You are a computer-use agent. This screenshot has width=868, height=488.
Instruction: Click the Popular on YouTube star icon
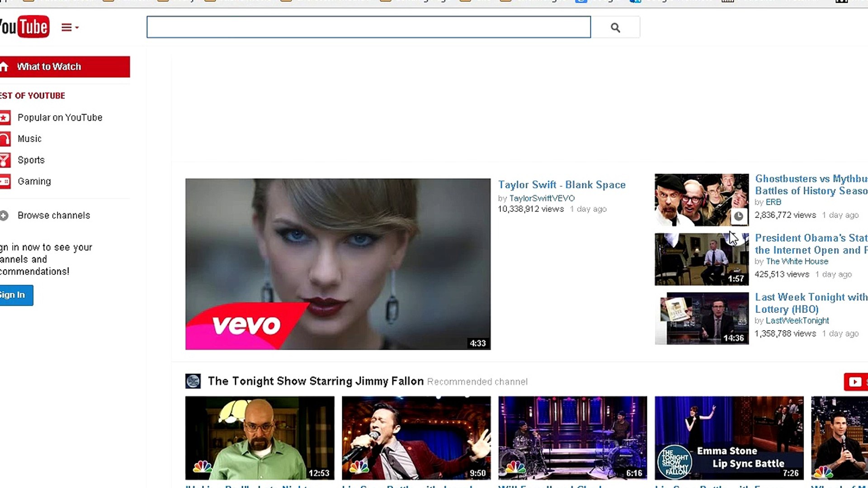(5, 117)
